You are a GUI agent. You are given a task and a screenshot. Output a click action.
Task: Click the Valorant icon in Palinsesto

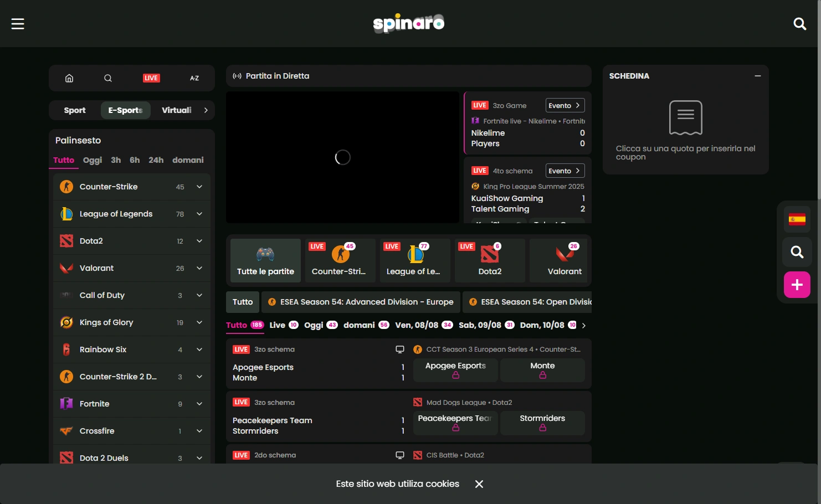tap(66, 268)
